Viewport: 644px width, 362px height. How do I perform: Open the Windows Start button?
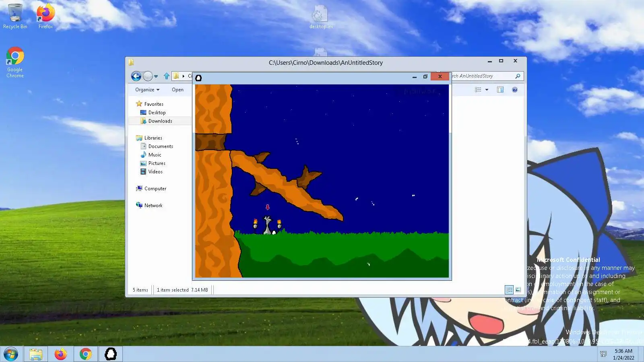pyautogui.click(x=11, y=354)
